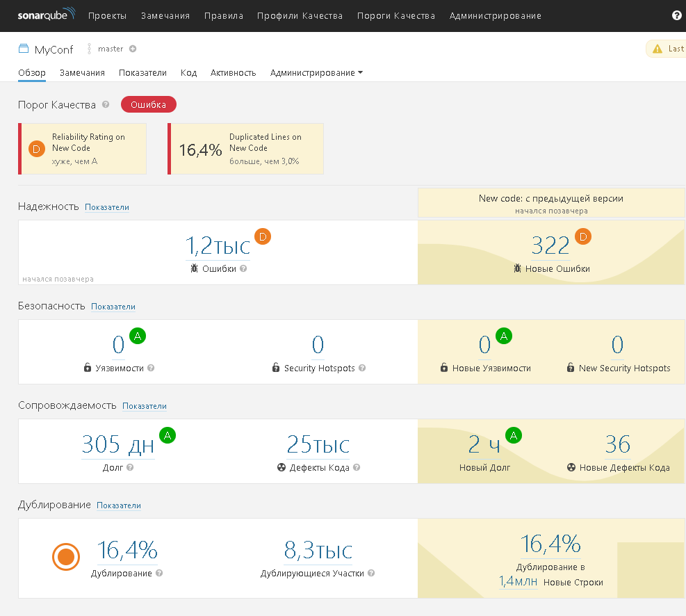The image size is (686, 616).
Task: Click help icon beside Порог Качества
Action: click(106, 104)
